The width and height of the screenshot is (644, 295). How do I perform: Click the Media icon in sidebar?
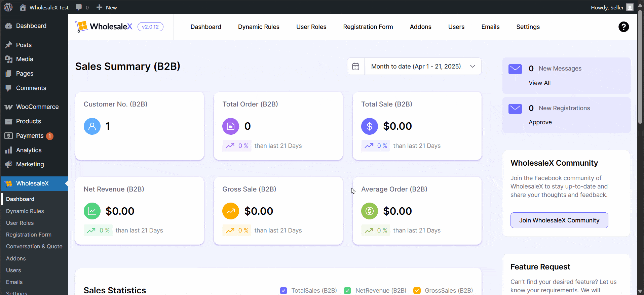tap(9, 59)
